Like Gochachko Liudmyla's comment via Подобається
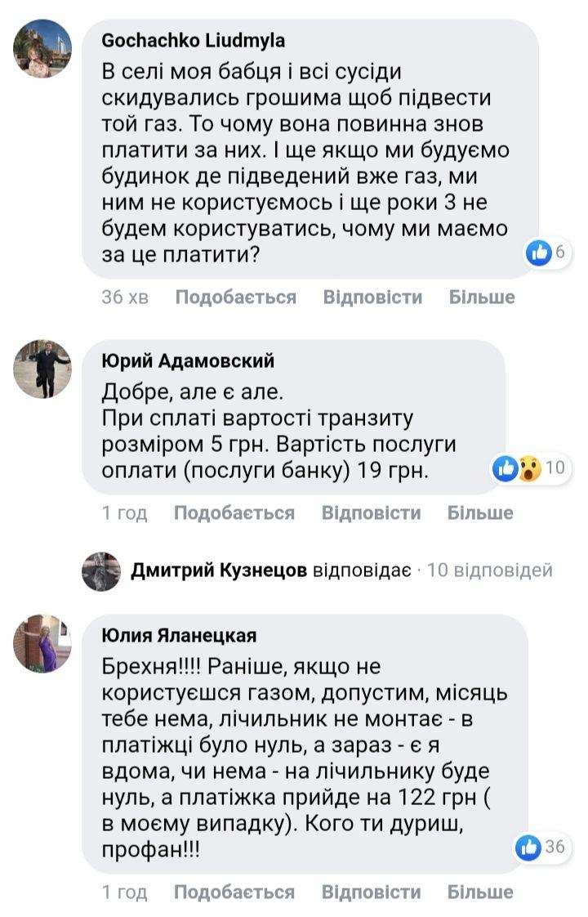This screenshot has width=588, height=917. pos(235,297)
